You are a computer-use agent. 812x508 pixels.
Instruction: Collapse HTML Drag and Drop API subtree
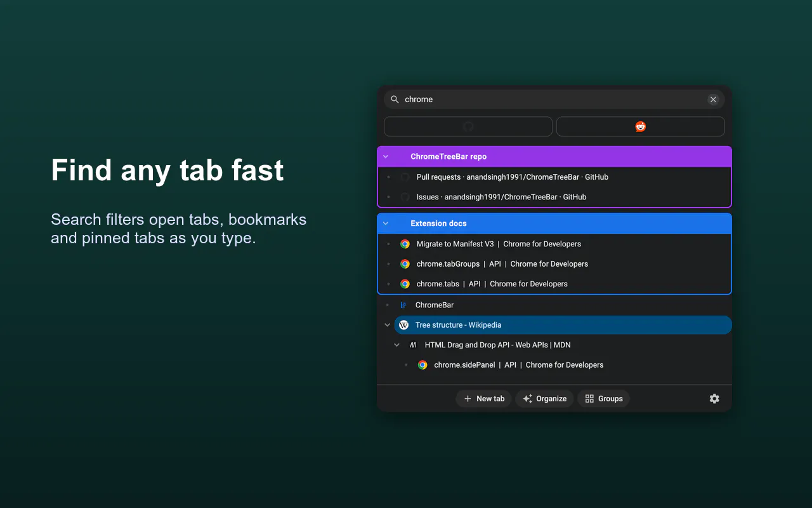point(396,345)
